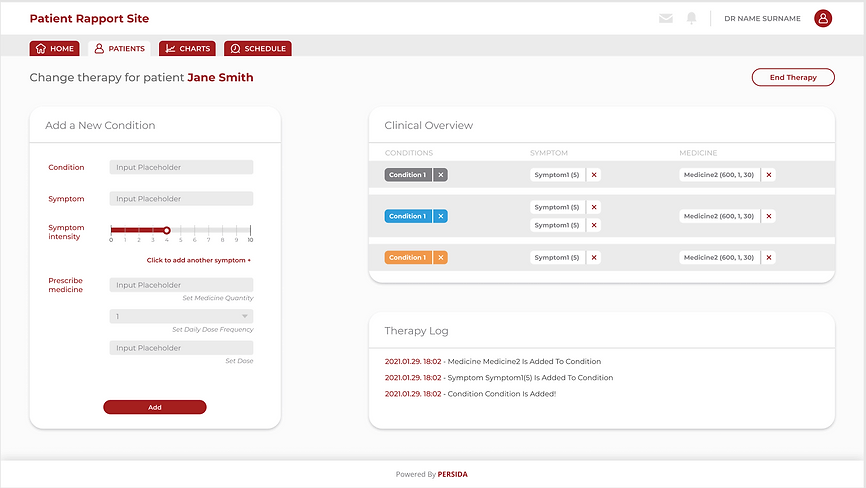Delete Symptom1 (5) in gray condition row

click(x=594, y=175)
